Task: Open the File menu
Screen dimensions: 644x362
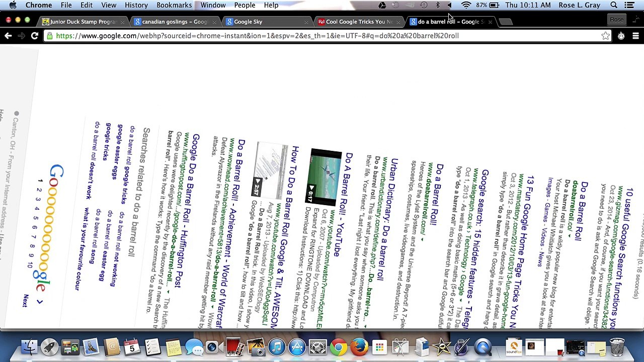Action: coord(66,5)
